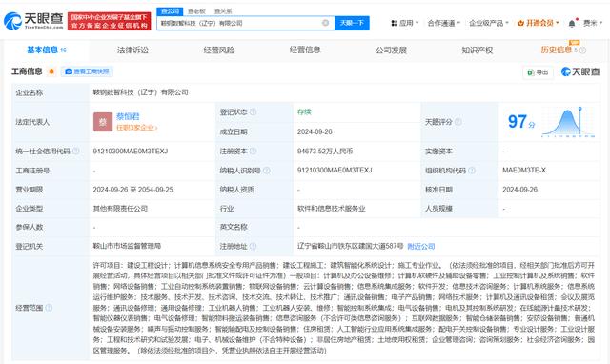610x364 pixels.
Task: Switch to the 查关系 search tab
Action: pos(223,11)
